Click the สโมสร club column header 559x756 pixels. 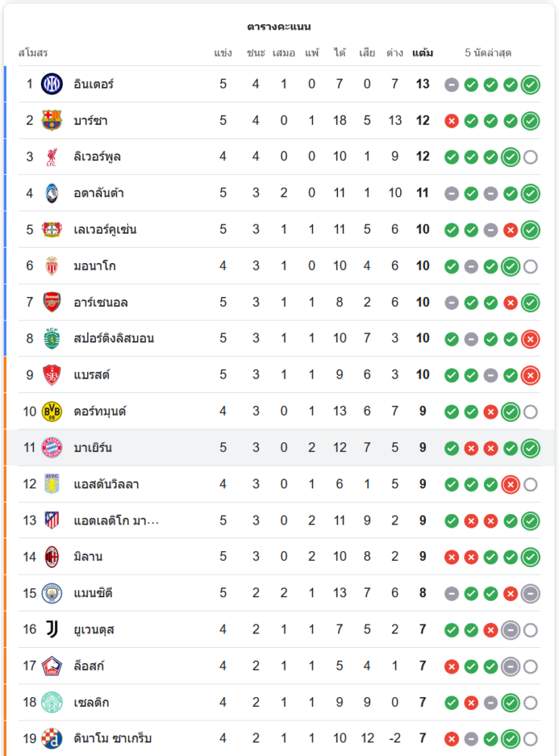coord(33,53)
